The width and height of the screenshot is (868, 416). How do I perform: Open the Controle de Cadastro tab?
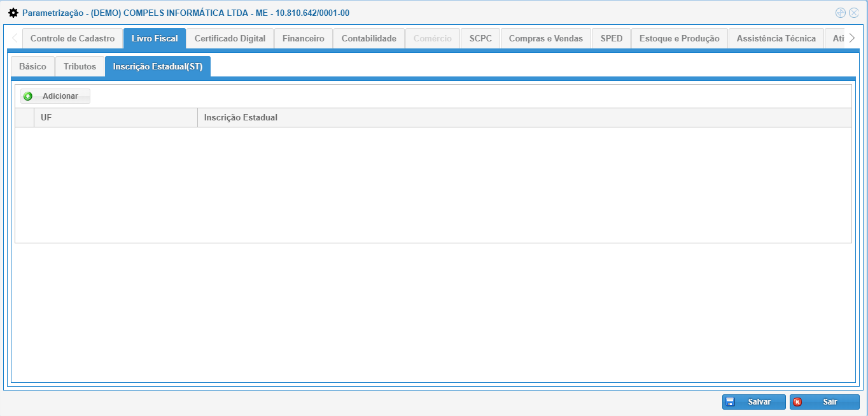[73, 38]
